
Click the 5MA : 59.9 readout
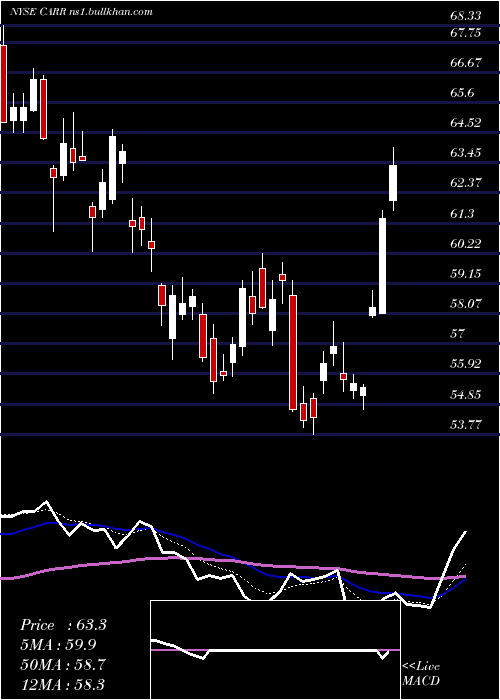coord(58,645)
